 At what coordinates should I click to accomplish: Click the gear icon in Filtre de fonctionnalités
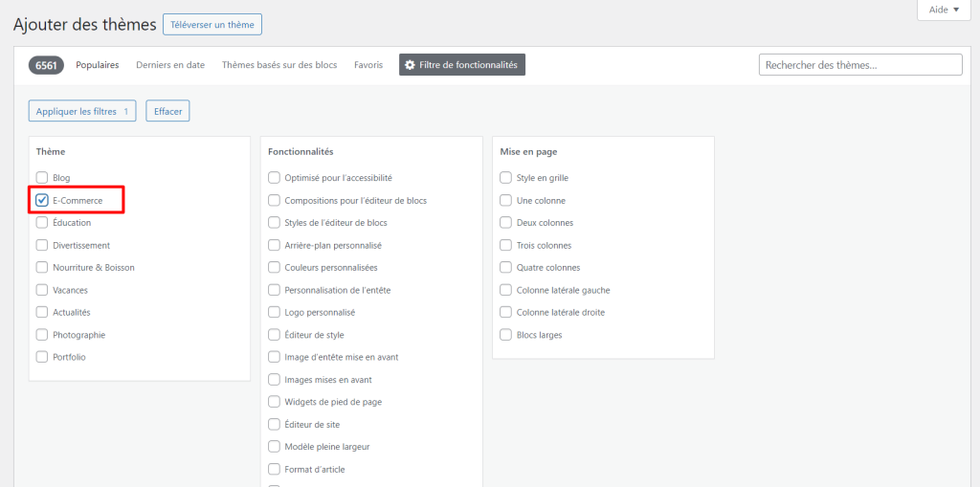click(x=411, y=65)
